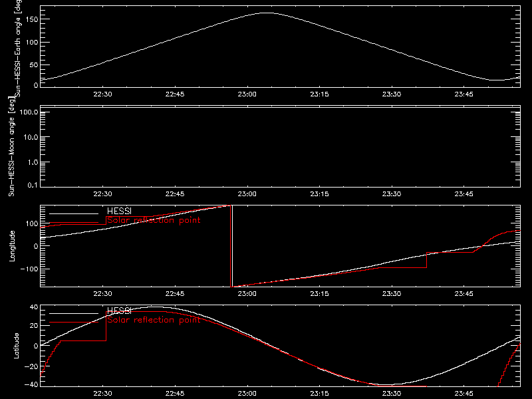532x399 pixels.
Task: Click the 10.0 tick on Moon angle plot
Action: 31,138
